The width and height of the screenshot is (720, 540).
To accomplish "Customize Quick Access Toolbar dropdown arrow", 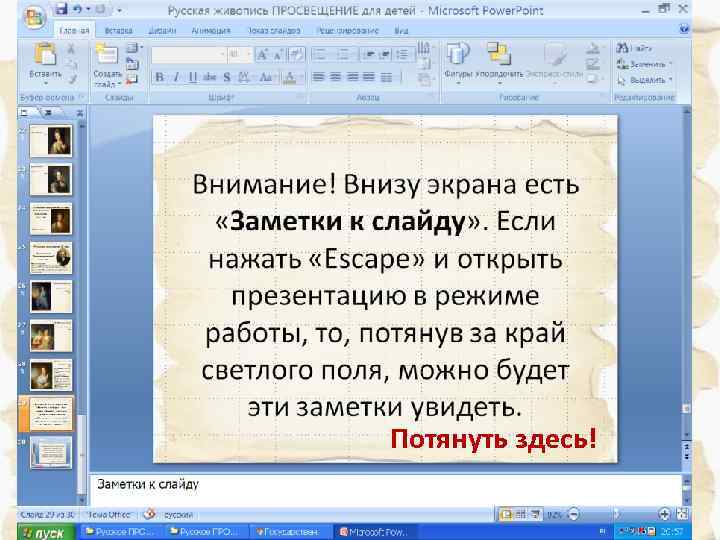I will (119, 10).
